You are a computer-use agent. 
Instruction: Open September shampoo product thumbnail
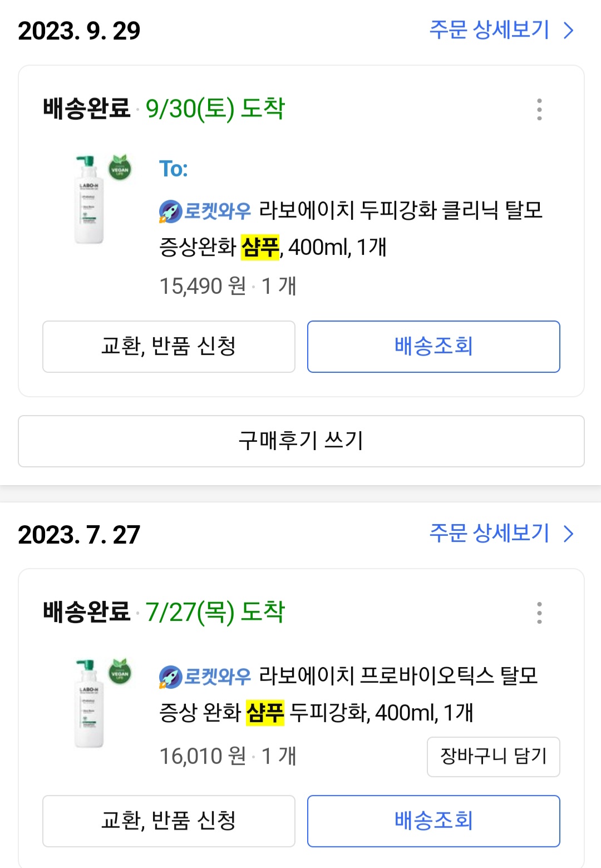(89, 200)
